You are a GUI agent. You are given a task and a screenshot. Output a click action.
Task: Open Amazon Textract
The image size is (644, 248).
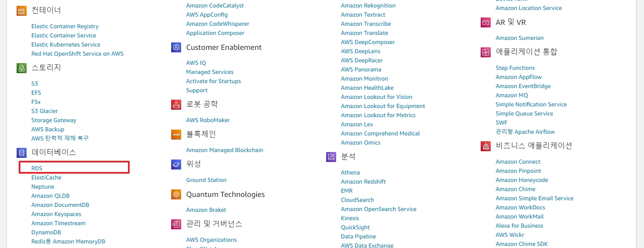(363, 15)
